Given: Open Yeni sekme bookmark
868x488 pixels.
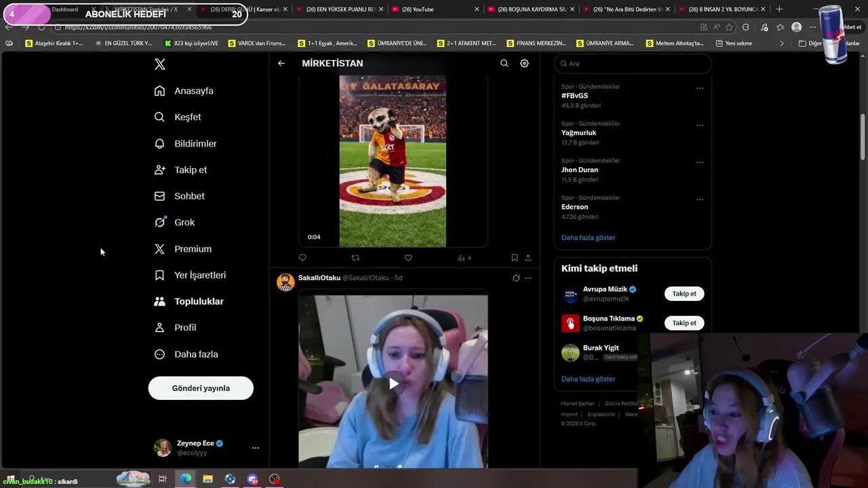Looking at the screenshot, I should pyautogui.click(x=734, y=43).
